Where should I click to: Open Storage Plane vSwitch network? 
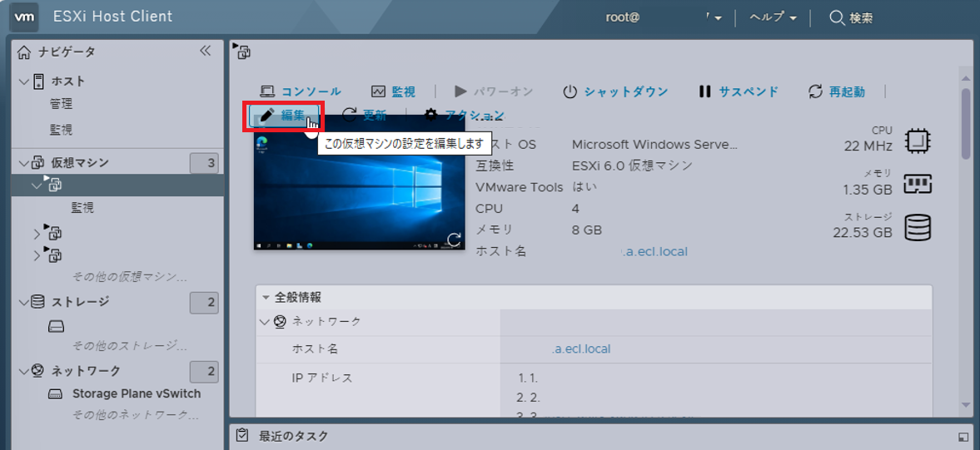point(137,393)
